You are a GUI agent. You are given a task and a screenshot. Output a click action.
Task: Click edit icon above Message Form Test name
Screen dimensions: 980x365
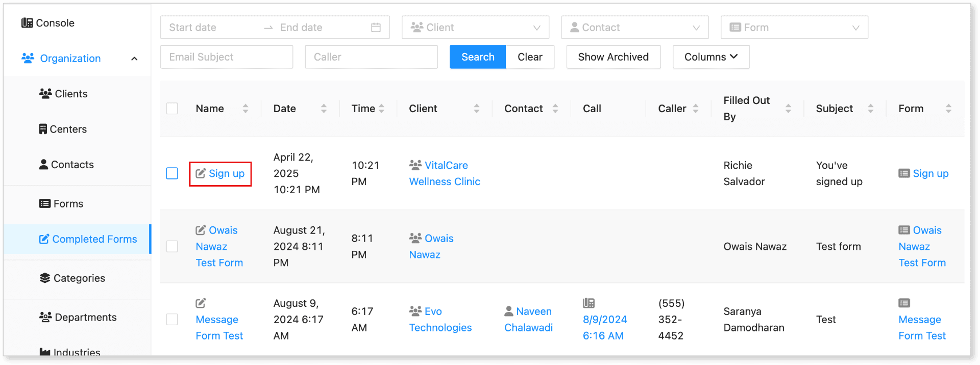tap(201, 303)
